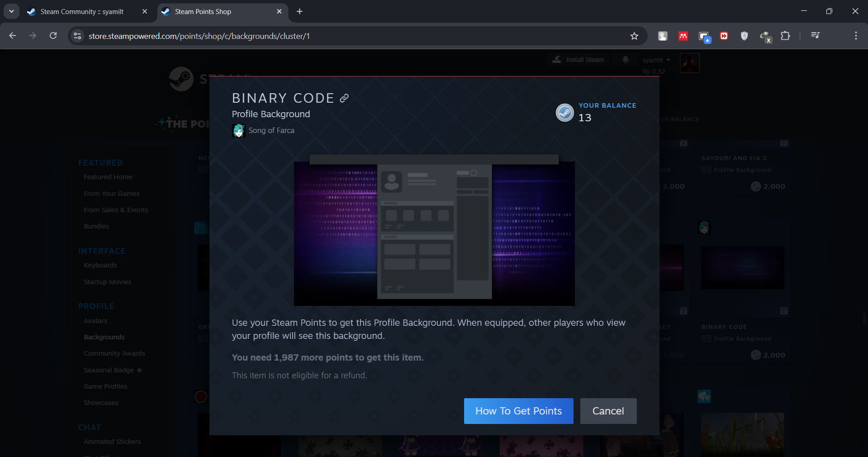Click the Binary Code profile background preview

[x=434, y=230]
